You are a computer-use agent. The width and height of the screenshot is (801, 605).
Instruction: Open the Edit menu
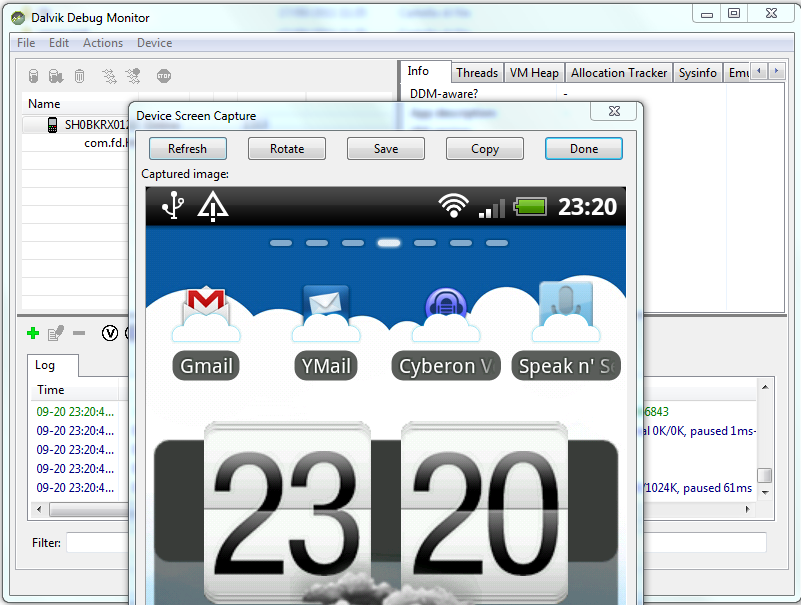pos(59,43)
